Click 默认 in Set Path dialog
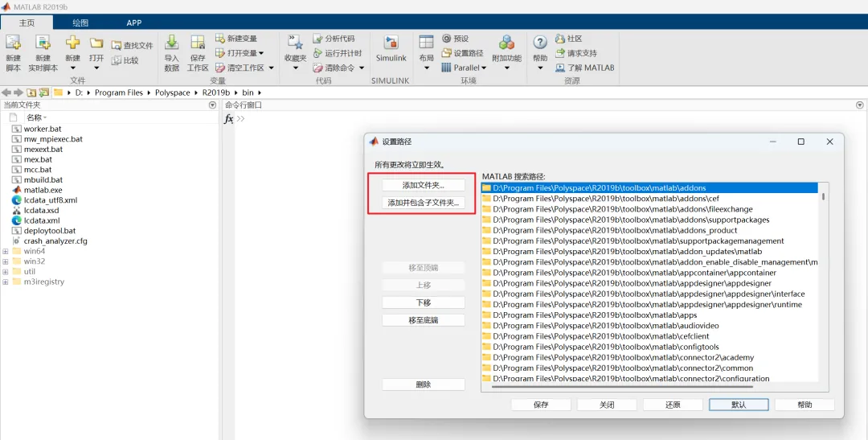868x440 pixels. [739, 405]
